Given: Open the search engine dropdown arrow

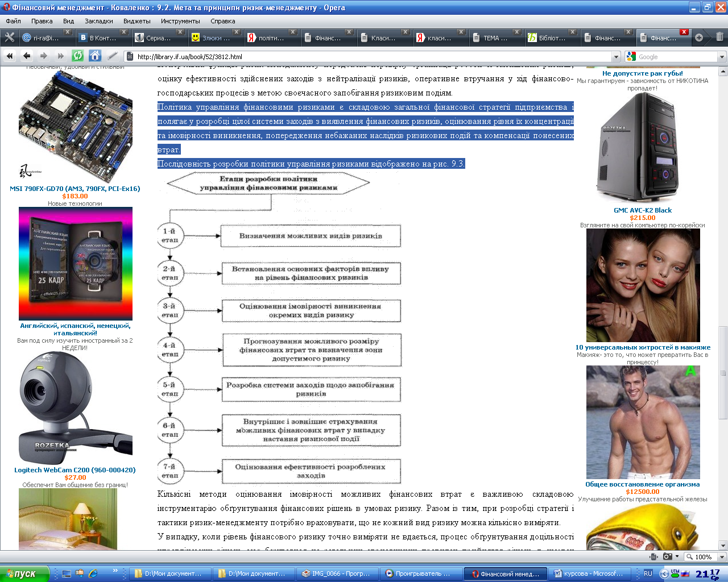Looking at the screenshot, I should 722,57.
